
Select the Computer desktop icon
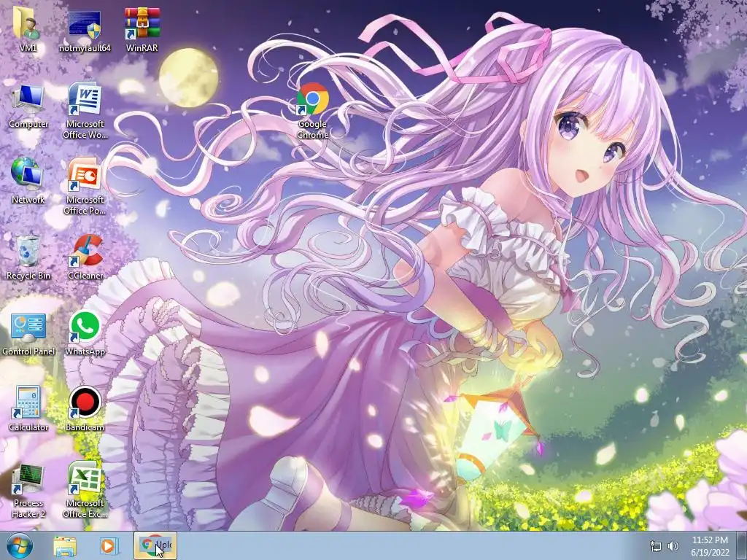click(28, 106)
